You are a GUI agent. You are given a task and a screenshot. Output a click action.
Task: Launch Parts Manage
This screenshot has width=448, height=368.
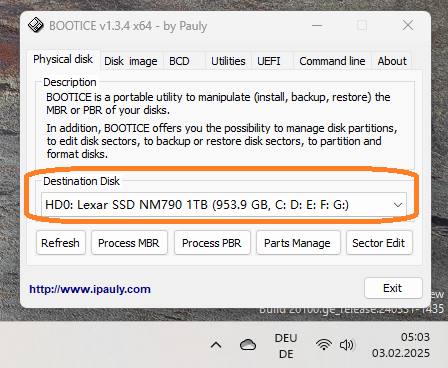click(298, 243)
